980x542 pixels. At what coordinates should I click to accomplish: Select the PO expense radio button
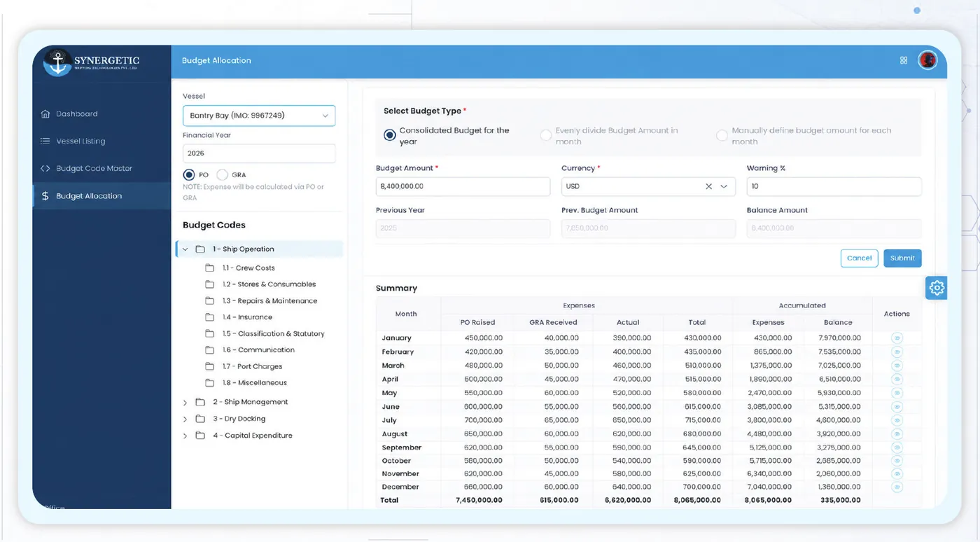pos(188,175)
